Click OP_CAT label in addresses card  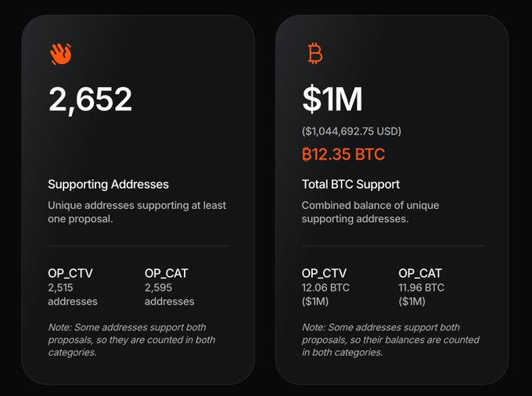click(166, 273)
